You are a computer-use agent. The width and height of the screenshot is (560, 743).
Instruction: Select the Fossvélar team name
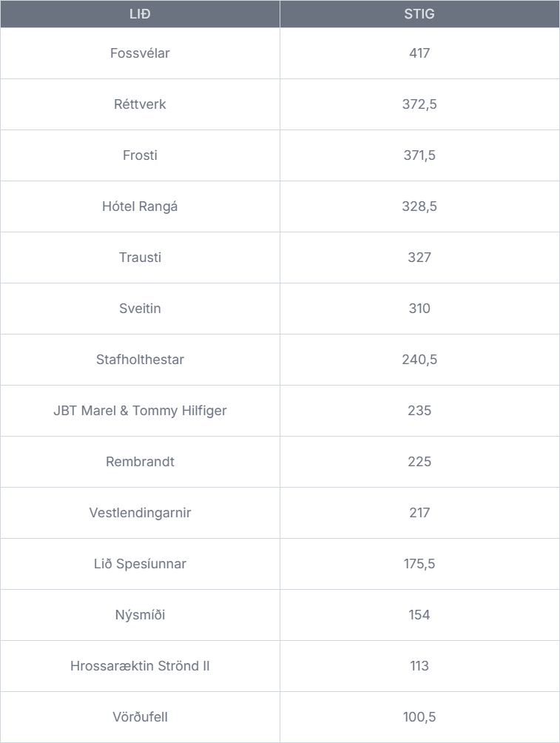140,53
